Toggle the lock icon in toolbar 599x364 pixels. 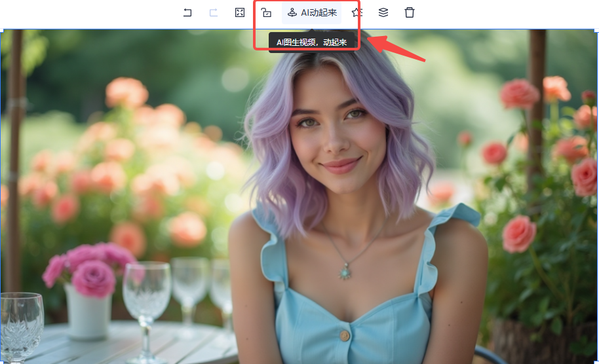click(266, 12)
